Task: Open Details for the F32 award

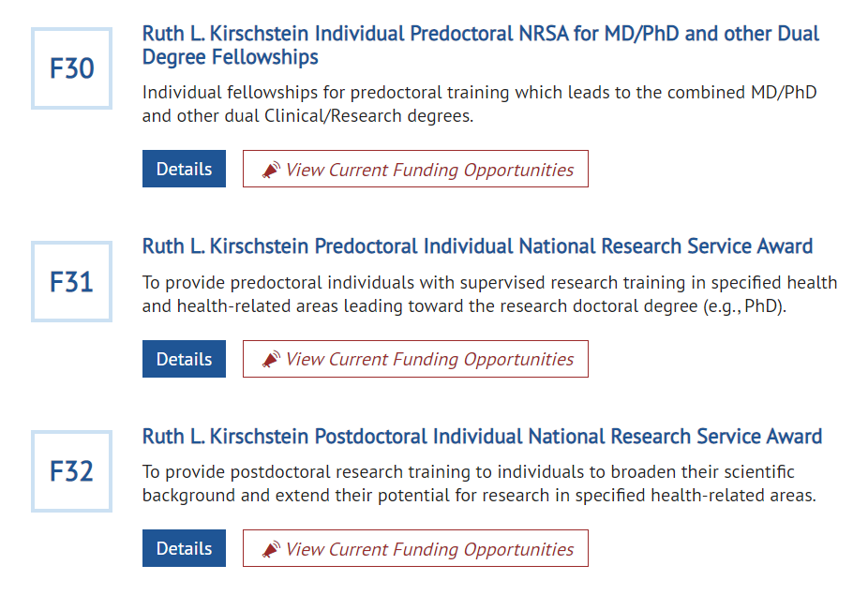Action: coord(184,548)
